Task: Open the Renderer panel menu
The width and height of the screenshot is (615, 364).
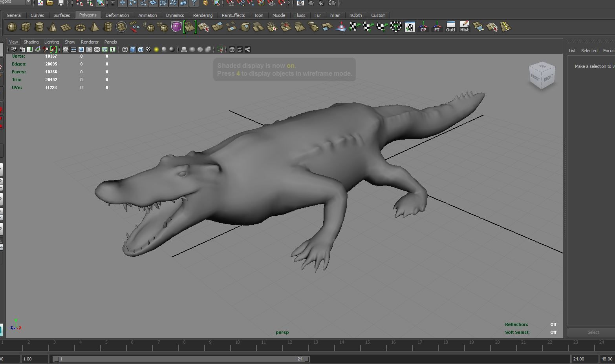Action: point(90,42)
